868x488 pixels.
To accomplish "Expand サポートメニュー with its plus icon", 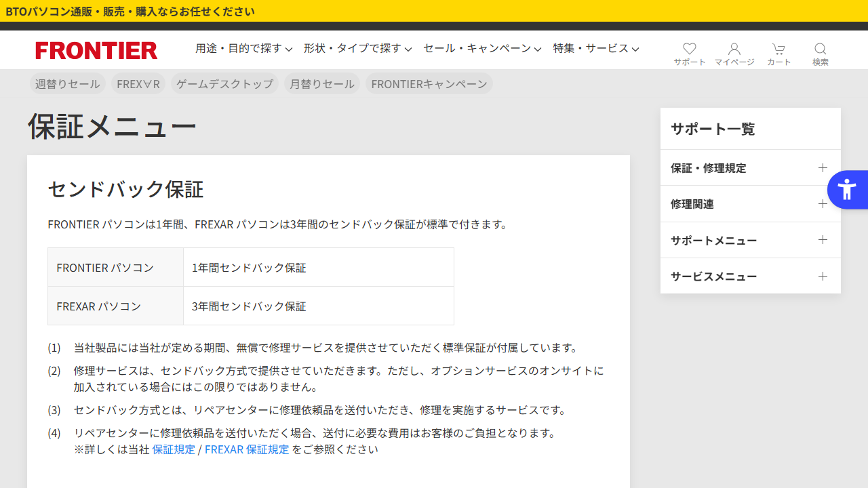I will tap(823, 239).
